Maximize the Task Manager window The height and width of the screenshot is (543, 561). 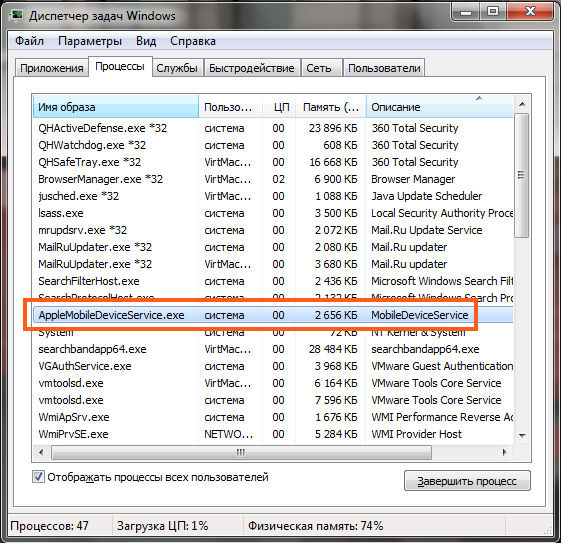click(x=493, y=12)
